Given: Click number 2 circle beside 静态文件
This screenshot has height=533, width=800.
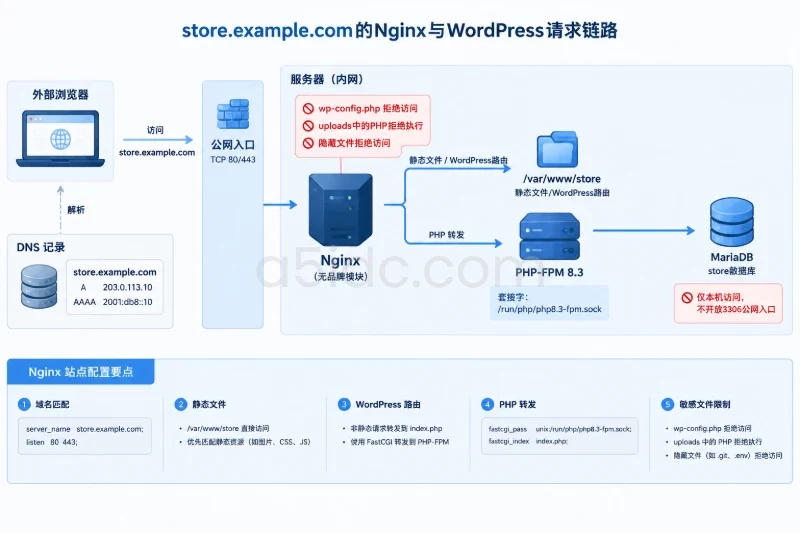Looking at the screenshot, I should coord(181,404).
